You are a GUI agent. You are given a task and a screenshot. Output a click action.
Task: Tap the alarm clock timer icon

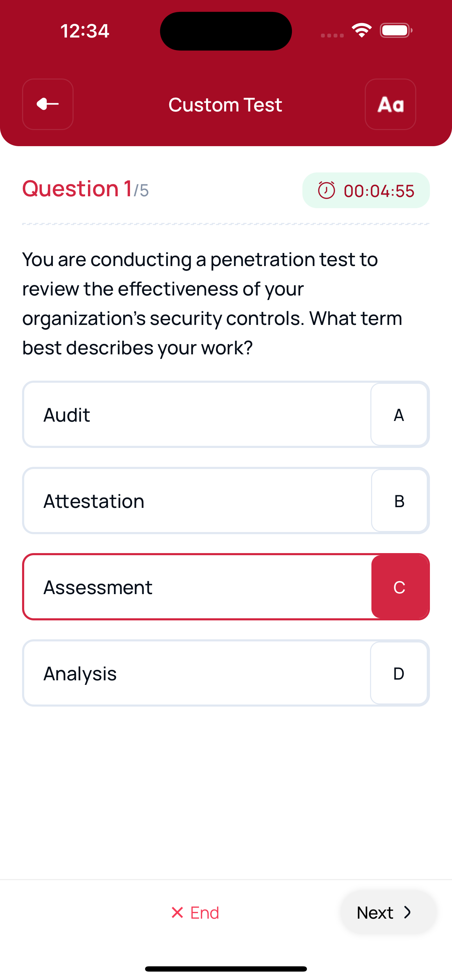[x=327, y=190]
